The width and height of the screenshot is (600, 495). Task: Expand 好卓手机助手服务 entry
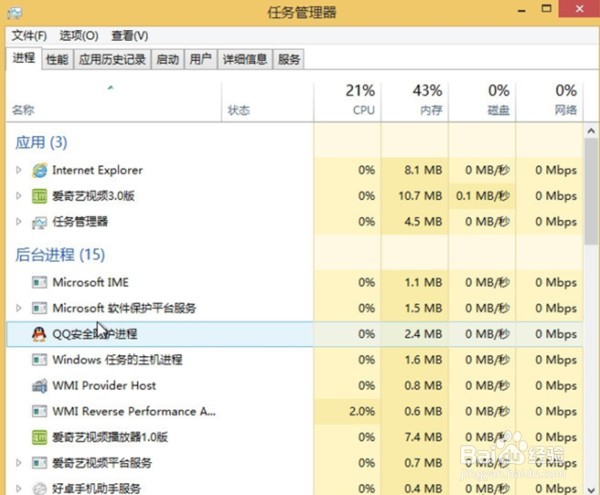click(x=18, y=488)
